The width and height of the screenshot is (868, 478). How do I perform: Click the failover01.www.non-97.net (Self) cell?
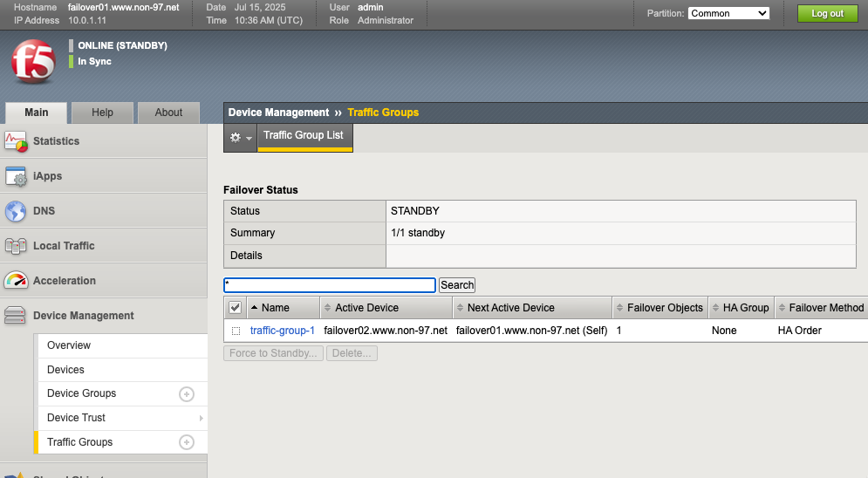pyautogui.click(x=531, y=331)
